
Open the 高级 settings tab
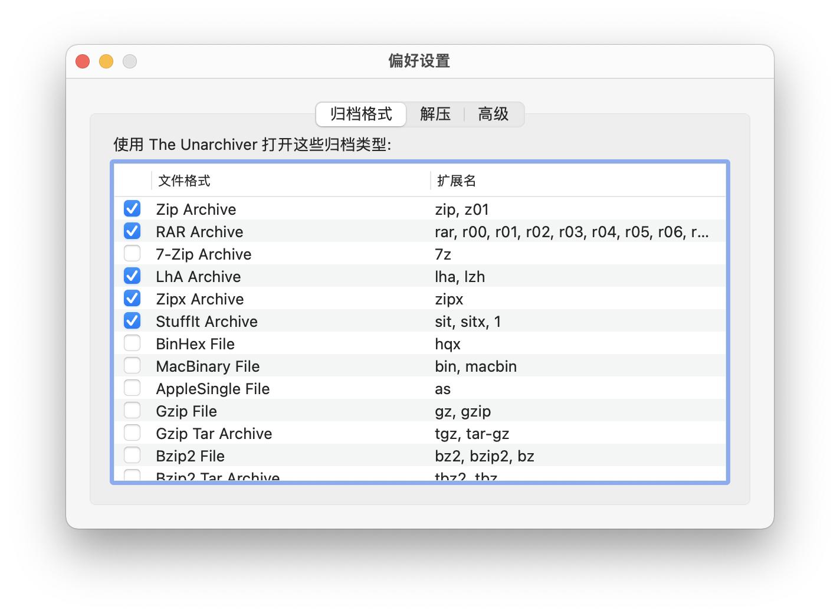(x=493, y=114)
